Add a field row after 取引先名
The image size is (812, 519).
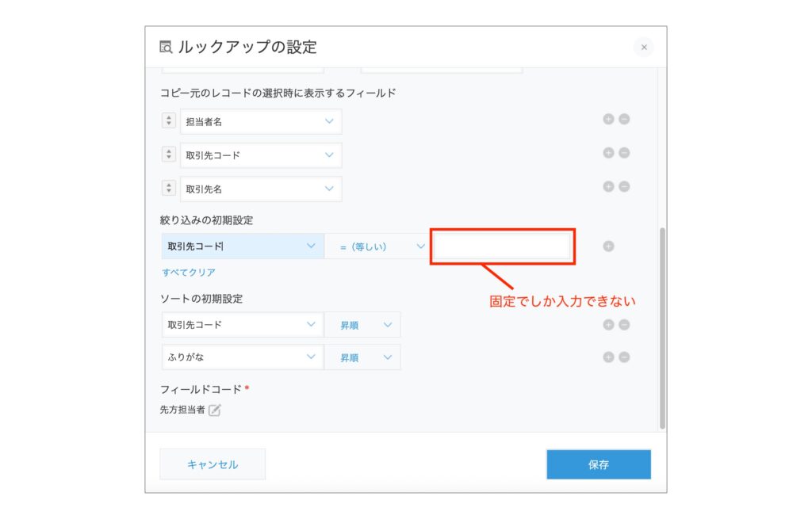[x=608, y=186]
